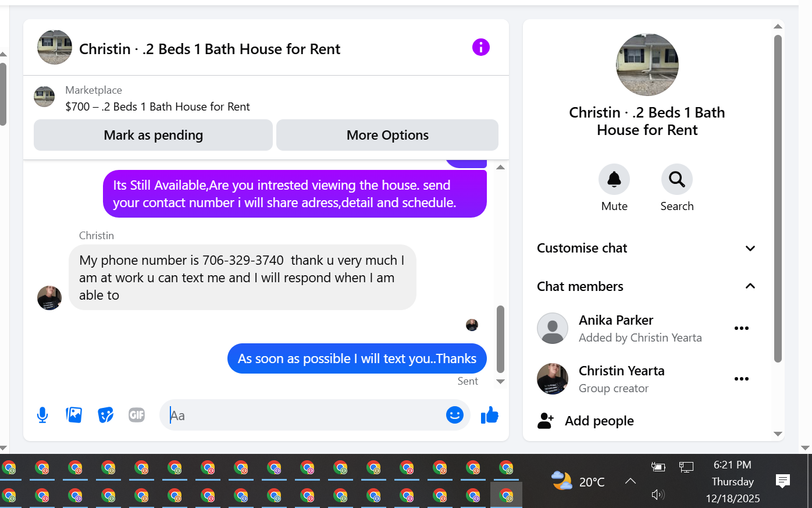Image resolution: width=812 pixels, height=508 pixels.
Task: Click the Aa message input field
Action: point(302,415)
